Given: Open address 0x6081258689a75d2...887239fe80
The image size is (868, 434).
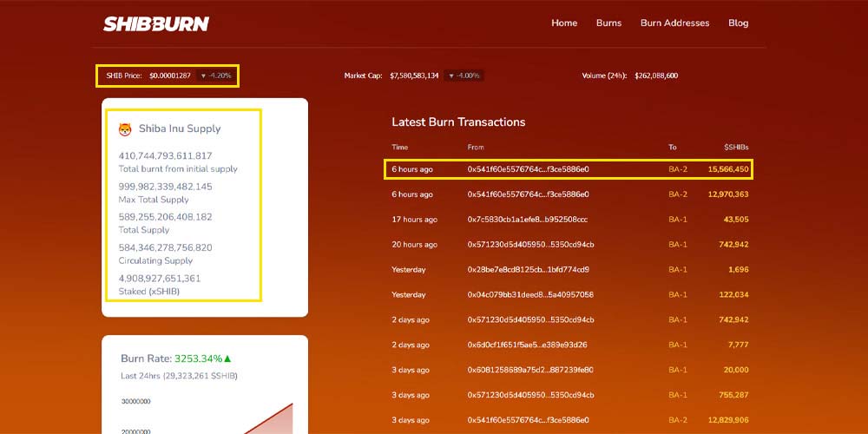Looking at the screenshot, I should [530, 370].
